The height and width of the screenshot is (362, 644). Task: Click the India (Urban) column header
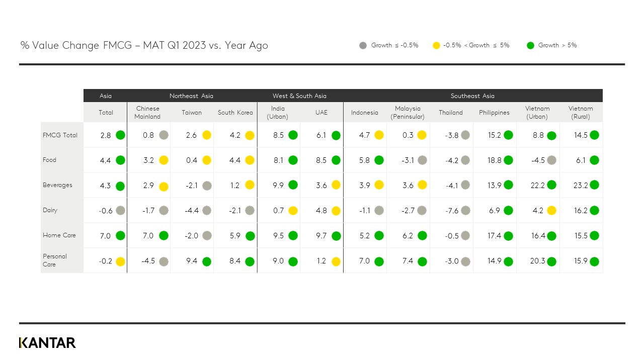pyautogui.click(x=278, y=113)
